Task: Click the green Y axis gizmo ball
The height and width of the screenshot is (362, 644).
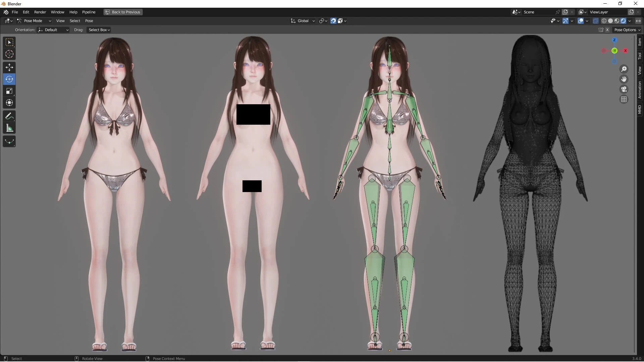Action: tap(614, 51)
